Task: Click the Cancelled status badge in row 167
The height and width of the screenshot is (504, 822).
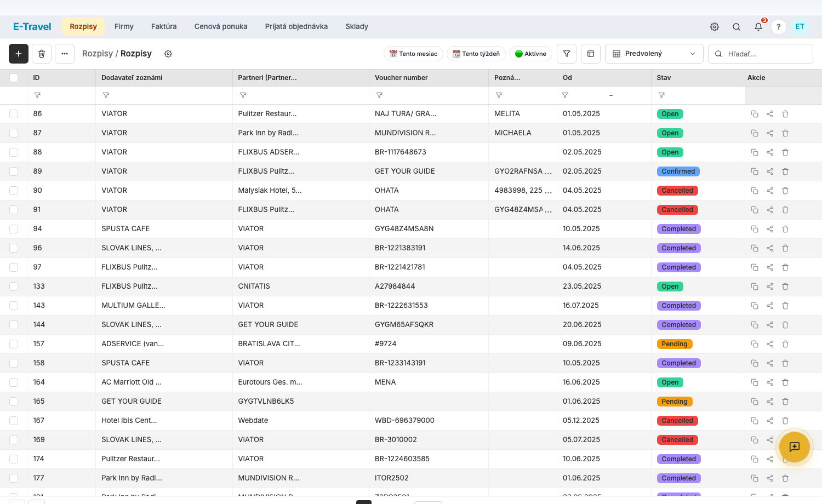Action: 677,421
